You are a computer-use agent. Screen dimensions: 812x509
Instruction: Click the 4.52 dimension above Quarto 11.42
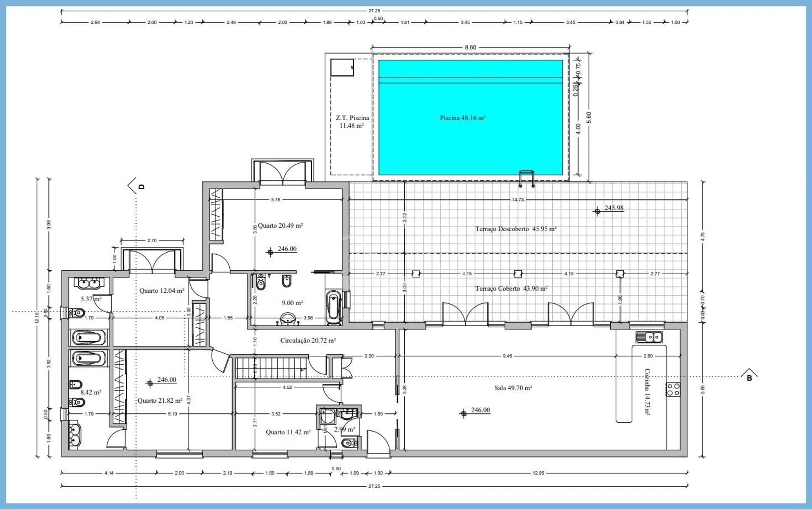(287, 387)
